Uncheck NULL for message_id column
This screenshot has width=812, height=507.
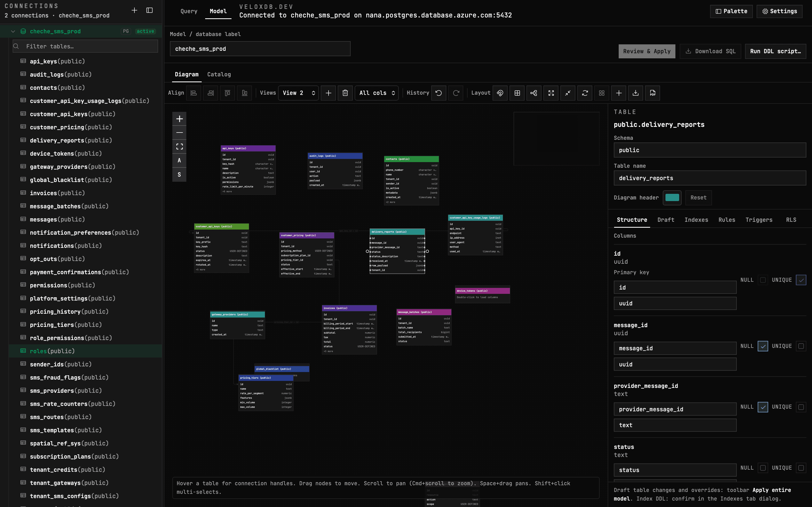click(763, 346)
